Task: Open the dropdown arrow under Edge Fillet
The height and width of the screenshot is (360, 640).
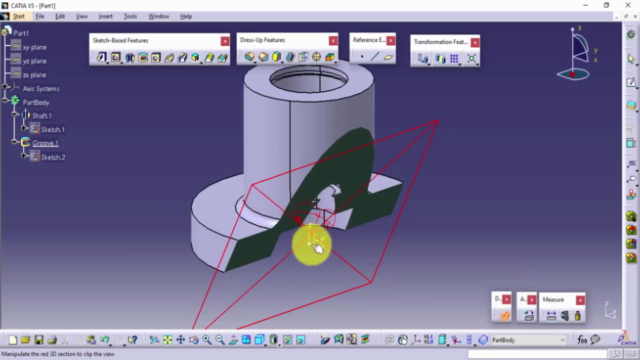Action: pos(255,62)
